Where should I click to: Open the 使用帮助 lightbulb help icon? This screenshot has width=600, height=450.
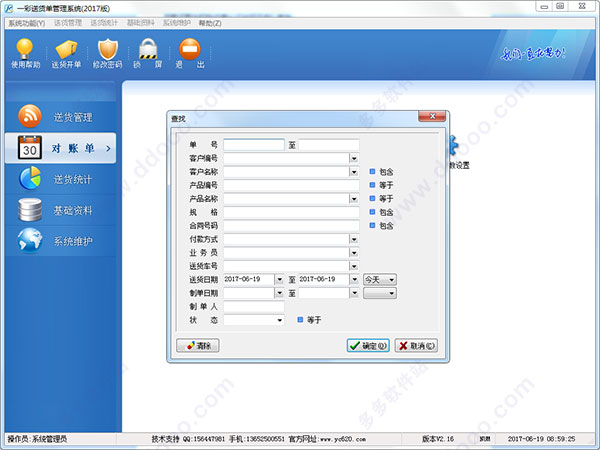pos(25,53)
